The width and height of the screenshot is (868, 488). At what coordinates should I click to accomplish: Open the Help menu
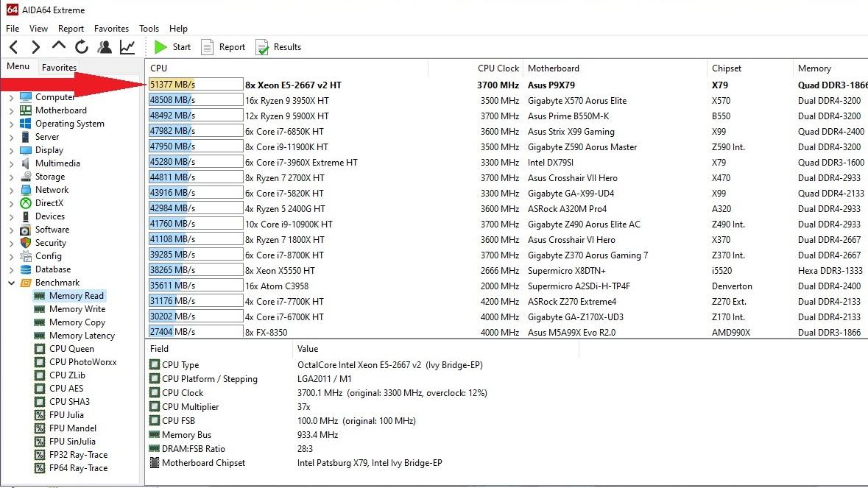(178, 28)
